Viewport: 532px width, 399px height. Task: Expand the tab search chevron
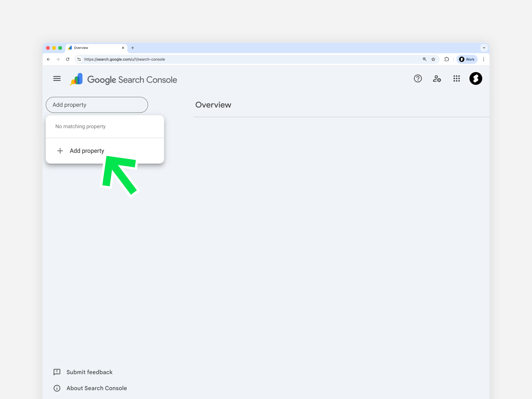(484, 48)
